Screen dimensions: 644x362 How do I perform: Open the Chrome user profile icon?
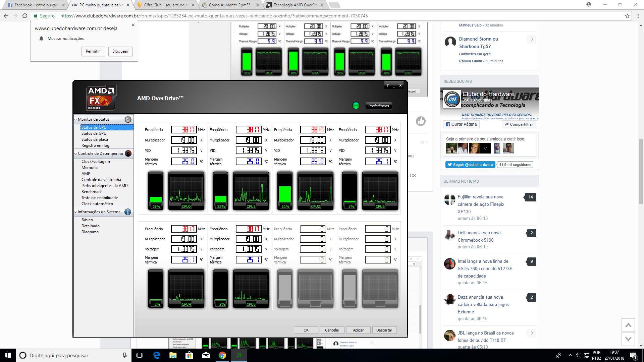pyautogui.click(x=588, y=4)
